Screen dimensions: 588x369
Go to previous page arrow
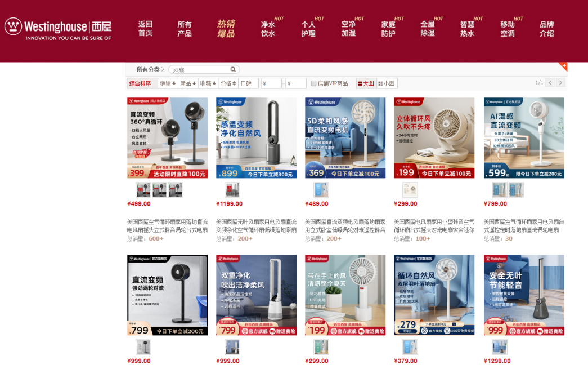[550, 83]
